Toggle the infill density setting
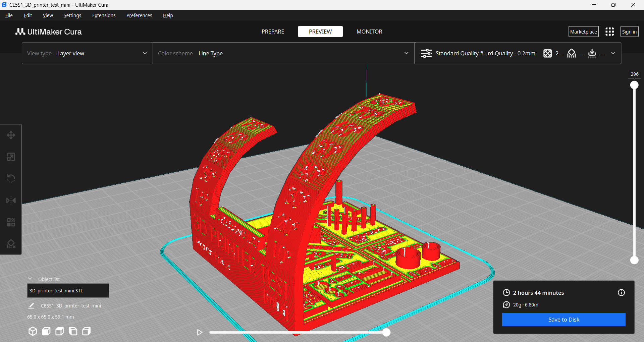The image size is (644, 342). pyautogui.click(x=548, y=53)
